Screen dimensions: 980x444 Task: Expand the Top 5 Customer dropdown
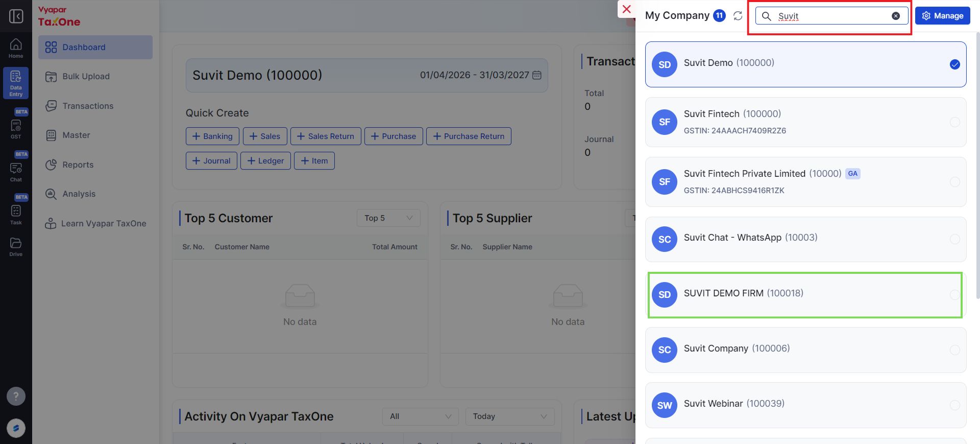pyautogui.click(x=388, y=218)
